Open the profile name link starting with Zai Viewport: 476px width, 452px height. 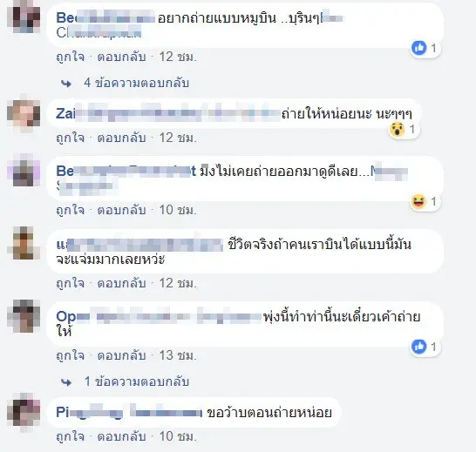pos(168,113)
